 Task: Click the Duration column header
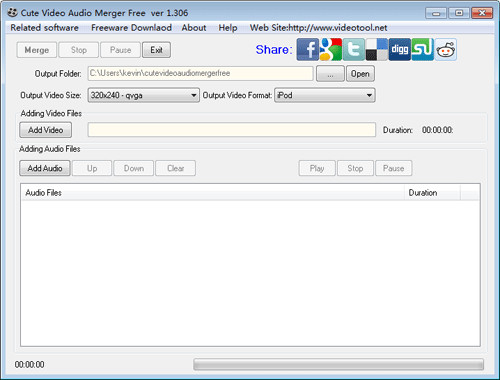[x=432, y=193]
